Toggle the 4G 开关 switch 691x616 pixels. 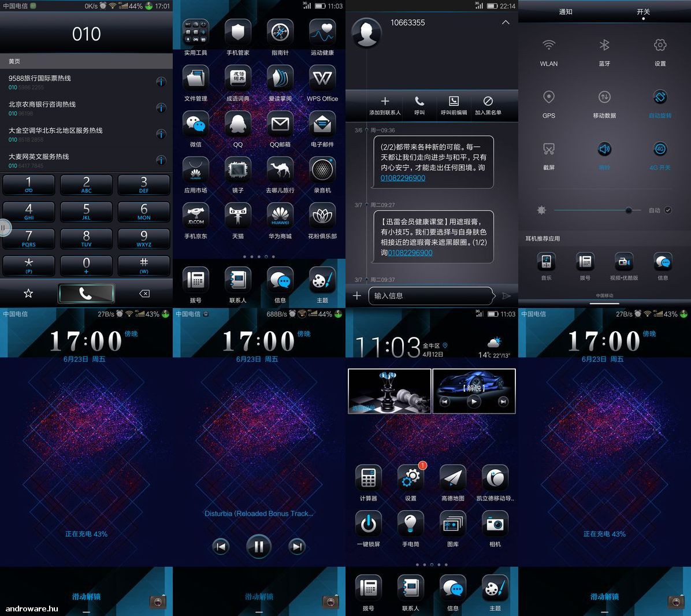point(660,149)
